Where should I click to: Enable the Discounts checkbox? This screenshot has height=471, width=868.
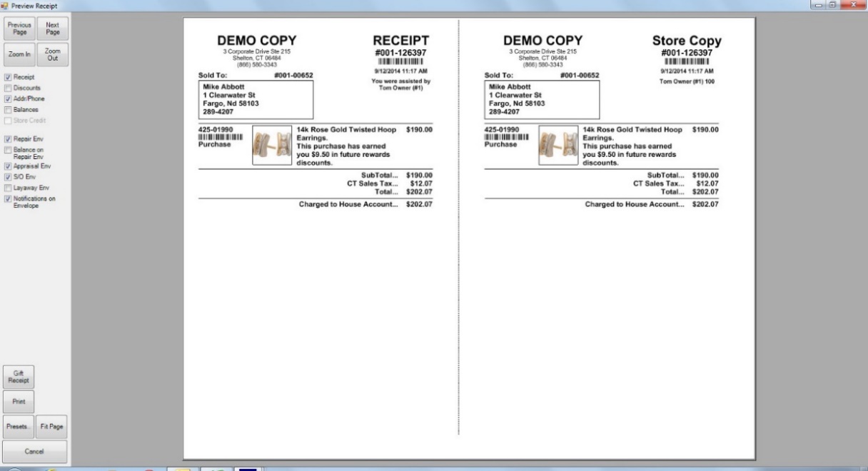point(8,88)
